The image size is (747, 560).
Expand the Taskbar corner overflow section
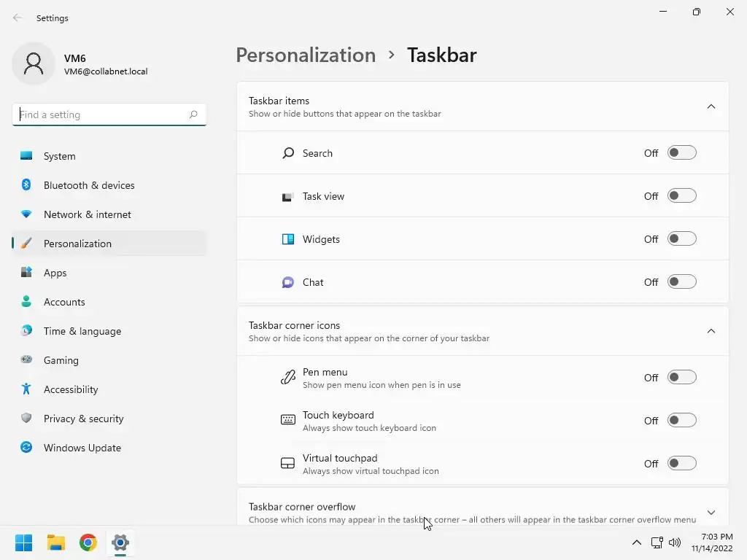pyautogui.click(x=711, y=513)
